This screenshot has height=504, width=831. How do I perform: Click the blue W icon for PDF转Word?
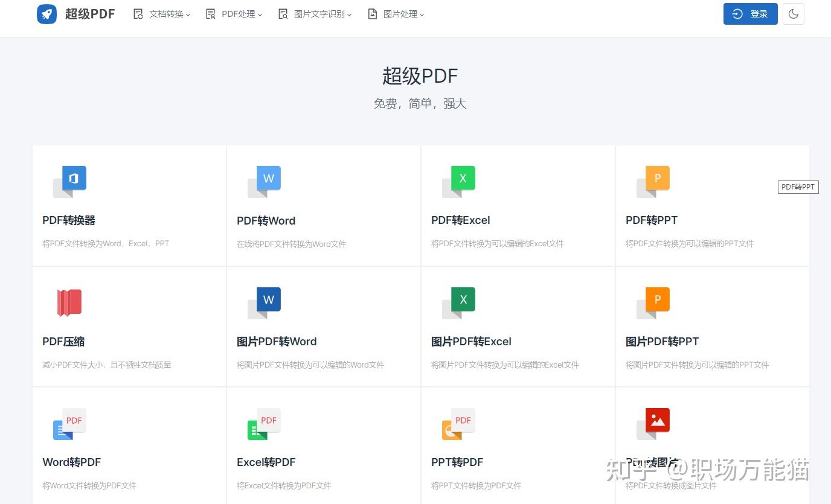tap(268, 178)
